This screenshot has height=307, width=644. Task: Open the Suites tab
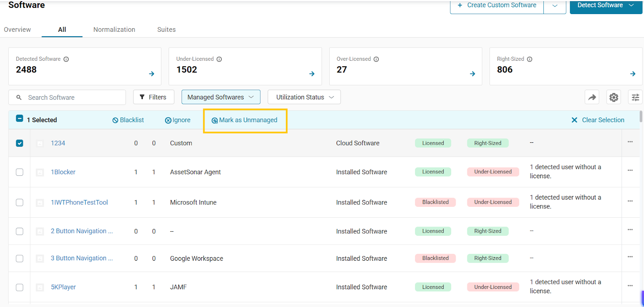[x=166, y=30]
